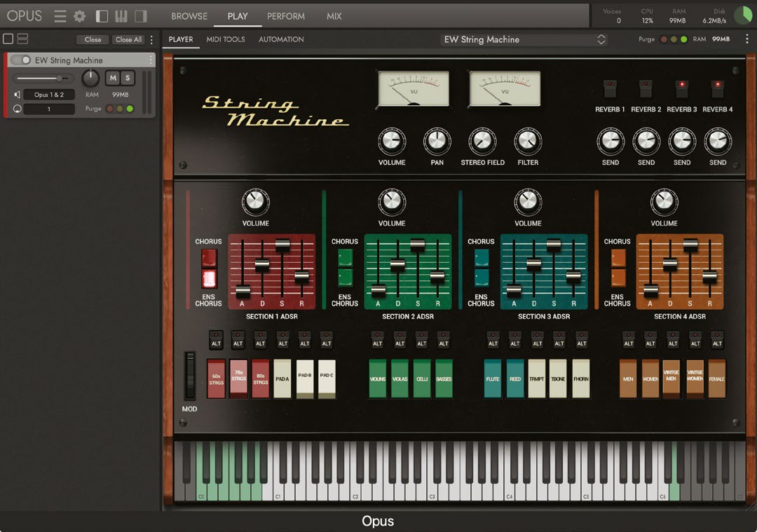This screenshot has width=757, height=532.
Task: Select the PLAY page tab
Action: click(x=238, y=16)
